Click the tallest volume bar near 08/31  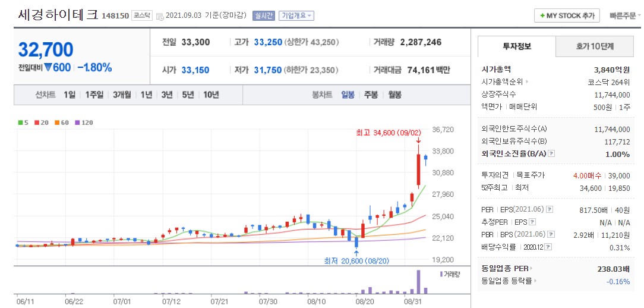[418, 282]
